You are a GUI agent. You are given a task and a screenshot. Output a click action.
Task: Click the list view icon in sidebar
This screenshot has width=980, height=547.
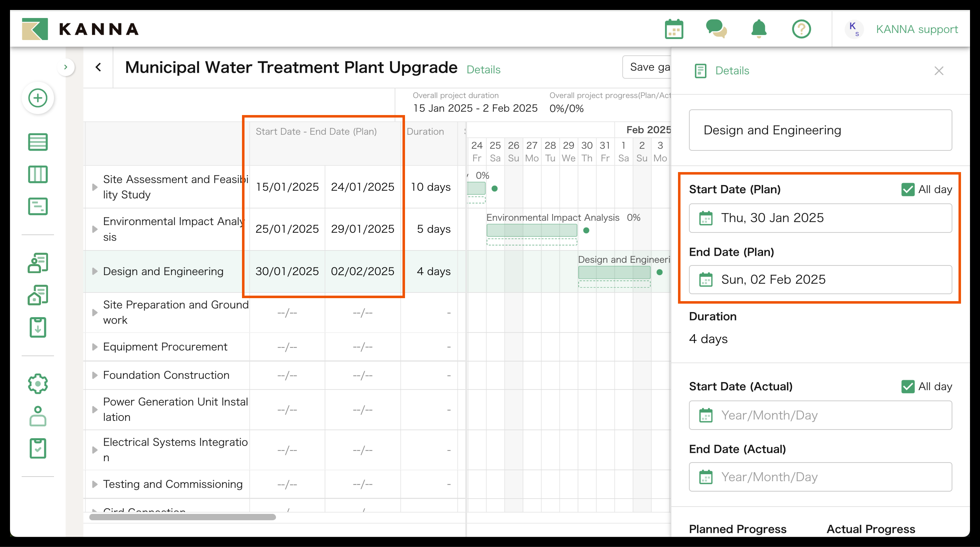point(38,142)
